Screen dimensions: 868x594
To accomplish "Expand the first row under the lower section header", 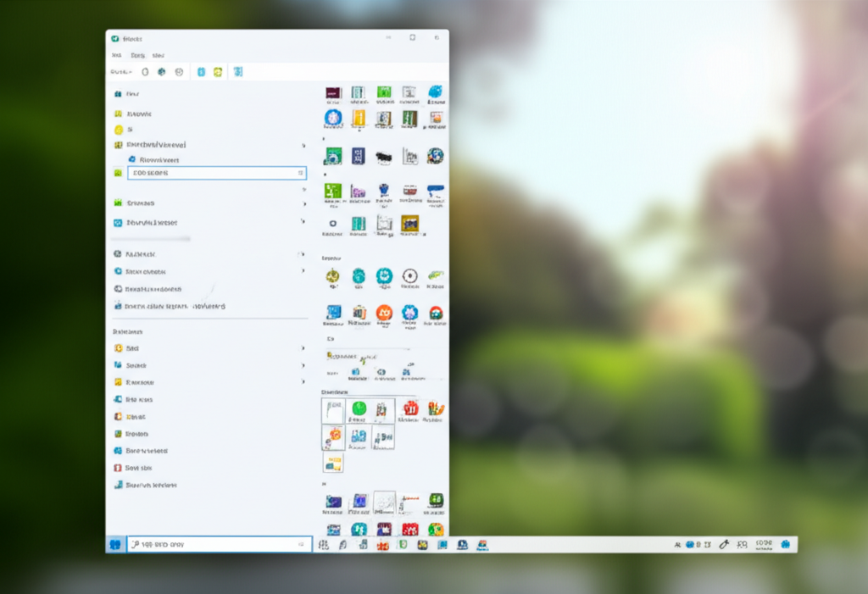I will tap(303, 348).
